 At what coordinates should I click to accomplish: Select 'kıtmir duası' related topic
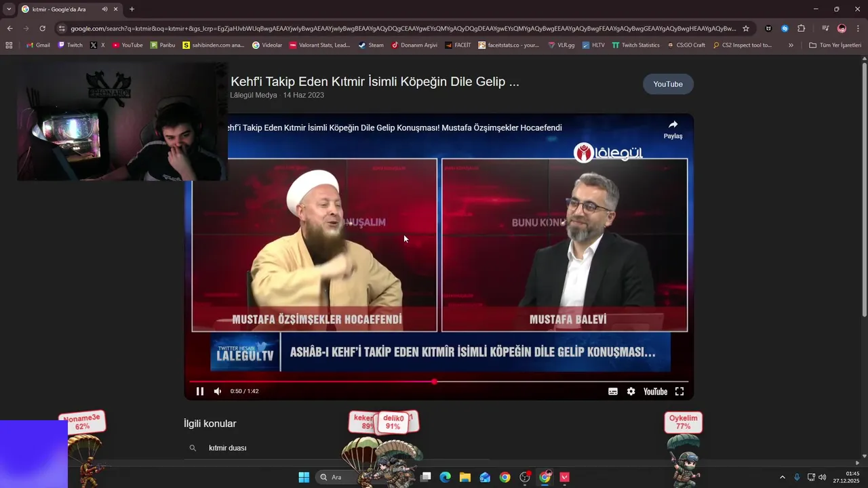pos(228,448)
